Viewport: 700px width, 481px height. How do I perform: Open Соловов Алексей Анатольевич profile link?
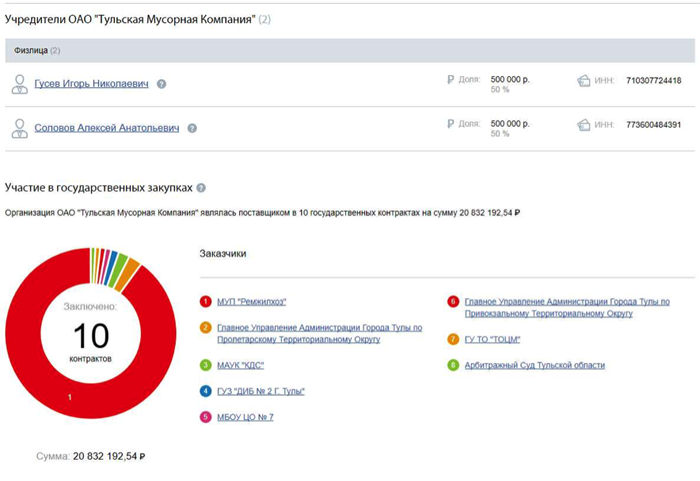[x=107, y=129]
